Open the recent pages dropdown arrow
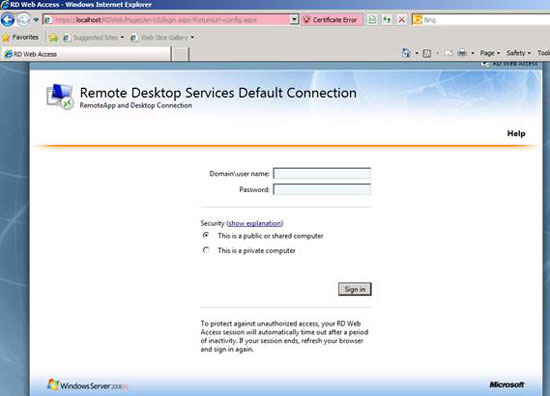 tap(36, 20)
